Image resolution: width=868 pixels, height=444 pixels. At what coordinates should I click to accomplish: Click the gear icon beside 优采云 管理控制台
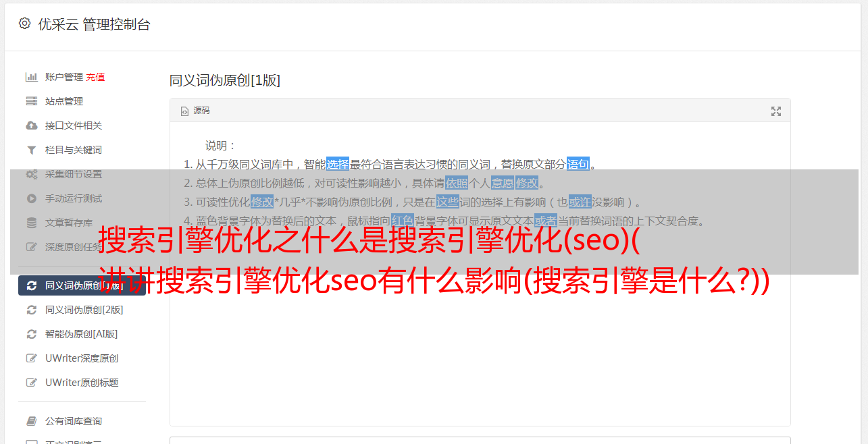coord(25,24)
